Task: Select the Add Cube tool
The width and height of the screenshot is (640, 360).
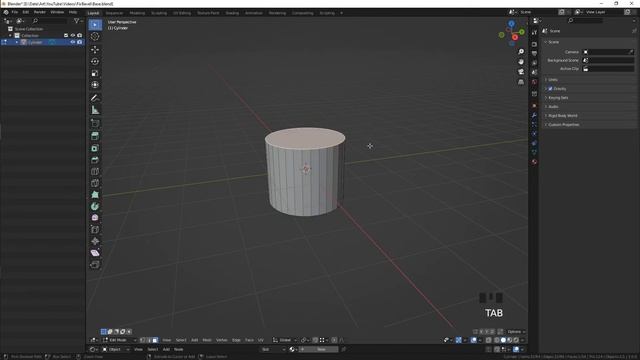Action: 95,123
